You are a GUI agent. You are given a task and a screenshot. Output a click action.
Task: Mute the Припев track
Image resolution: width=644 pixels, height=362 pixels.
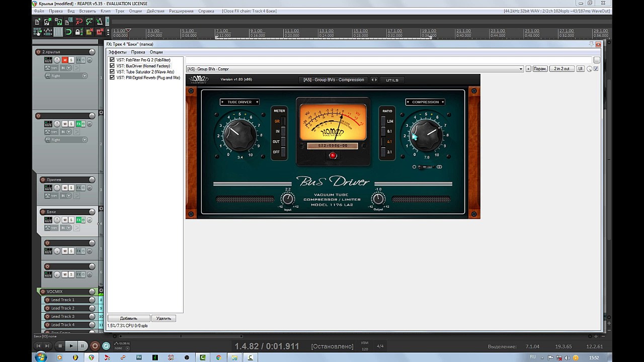[65, 188]
